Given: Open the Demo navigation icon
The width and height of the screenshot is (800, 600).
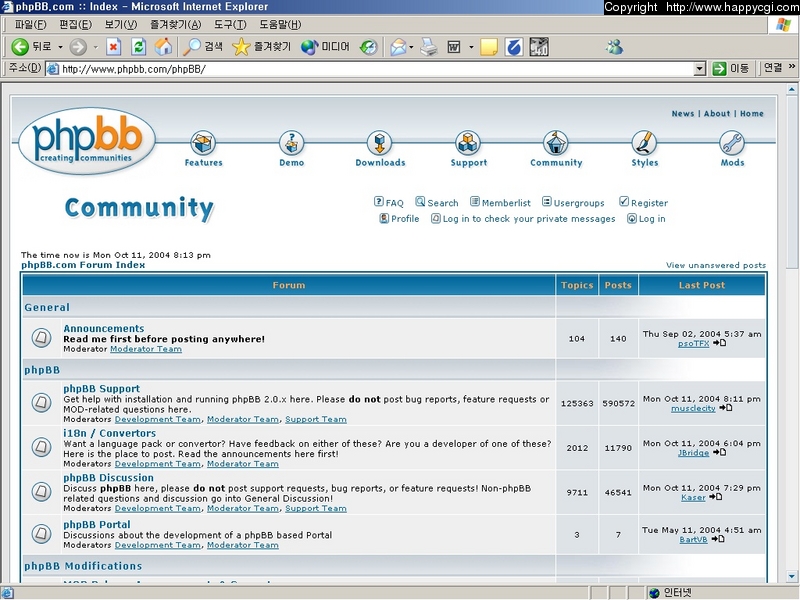Looking at the screenshot, I should click(291, 143).
